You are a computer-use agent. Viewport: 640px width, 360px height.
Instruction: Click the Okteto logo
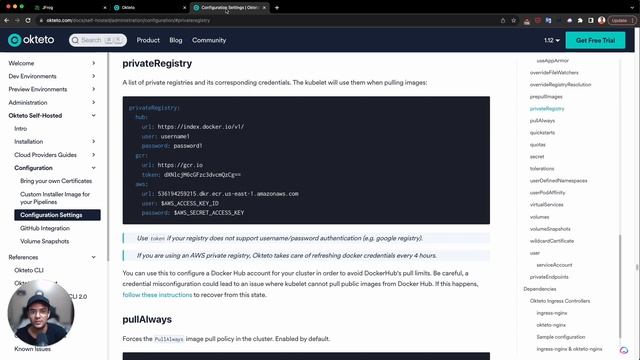[x=31, y=40]
